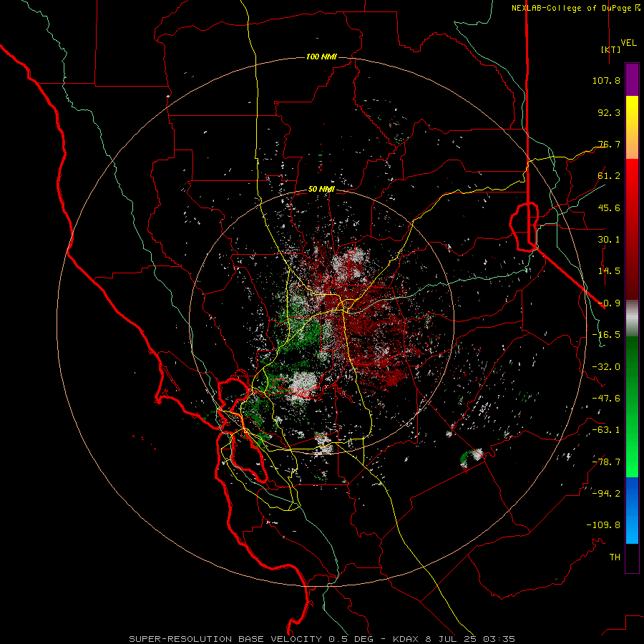644x644 pixels.
Task: Select the 45.6 velocity scale value
Action: (x=609, y=208)
